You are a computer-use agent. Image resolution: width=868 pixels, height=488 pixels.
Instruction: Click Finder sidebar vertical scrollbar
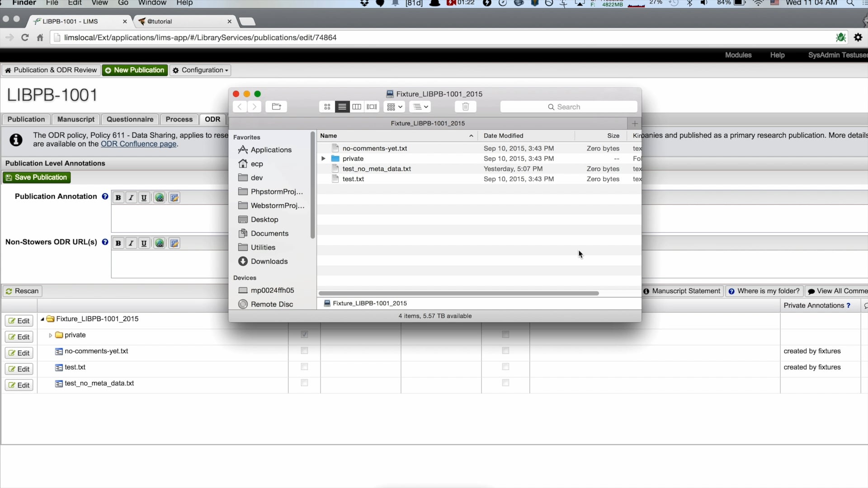[x=312, y=185]
